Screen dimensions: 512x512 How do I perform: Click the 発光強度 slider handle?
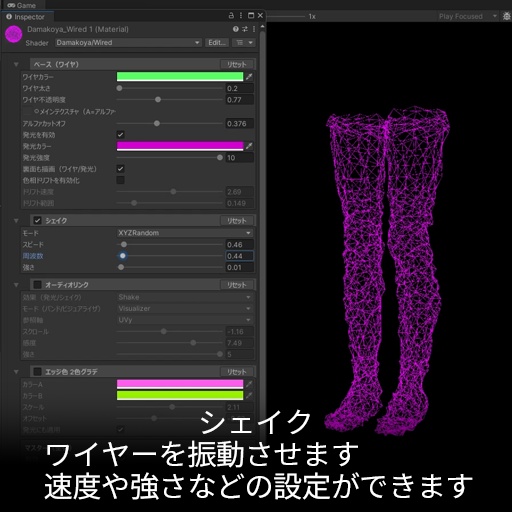220,157
